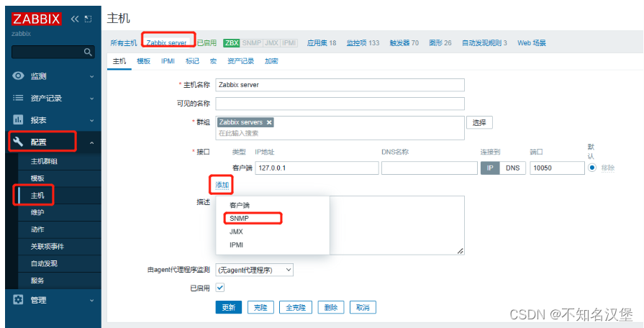Open 主机群组 in sidebar
This screenshot has height=328, width=644.
44,161
